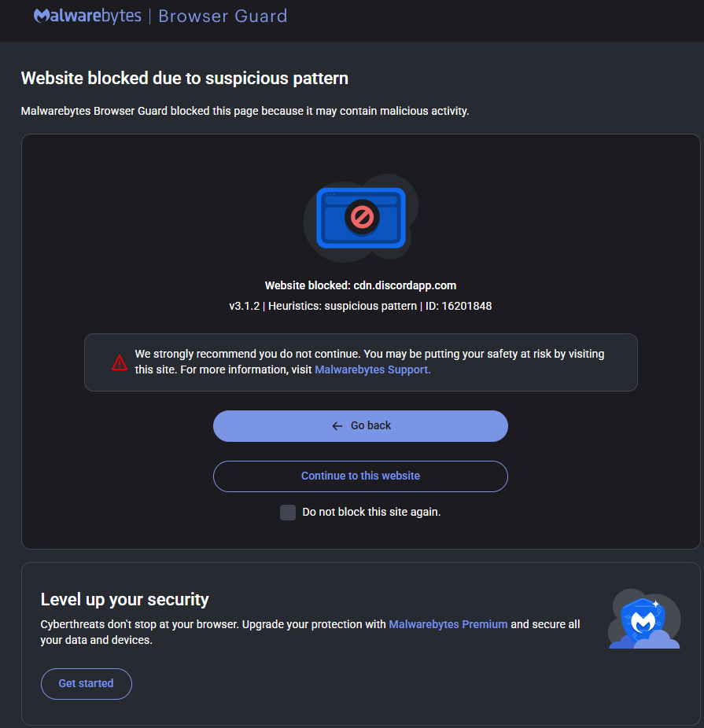Click the blocked website illustration
Image resolution: width=704 pixels, height=728 pixels.
click(x=360, y=217)
